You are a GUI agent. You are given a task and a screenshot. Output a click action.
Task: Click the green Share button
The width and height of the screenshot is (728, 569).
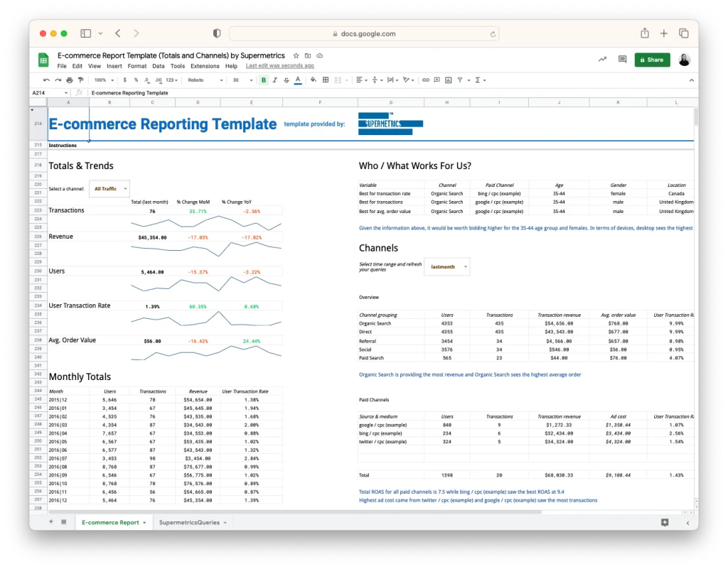653,60
